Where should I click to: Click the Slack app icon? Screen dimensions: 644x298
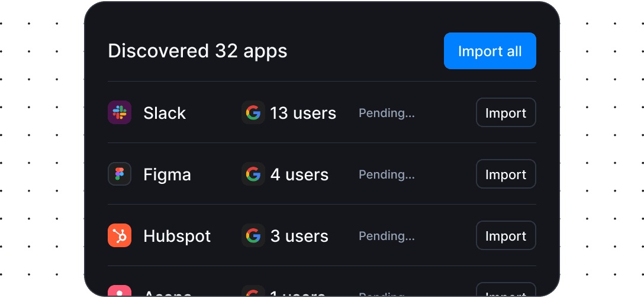[x=120, y=113]
